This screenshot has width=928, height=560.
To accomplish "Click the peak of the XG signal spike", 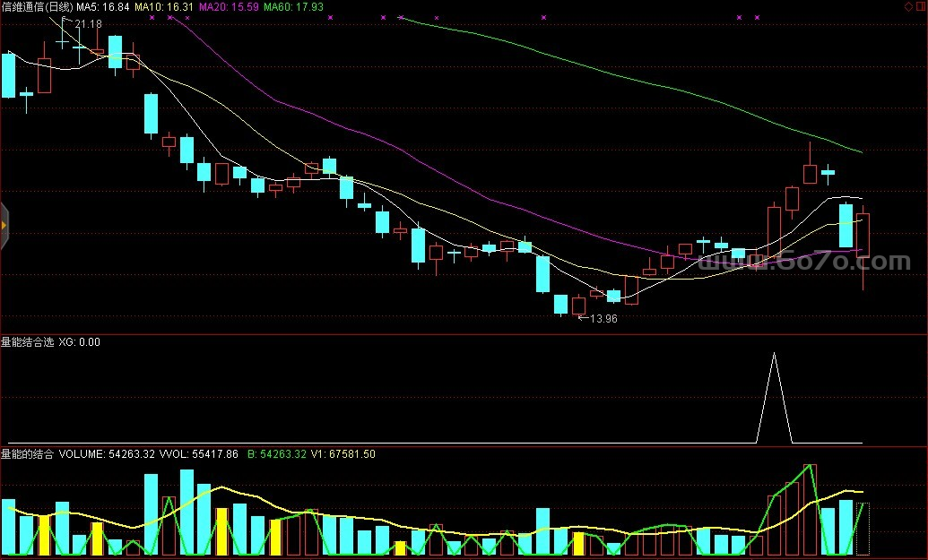I will (x=774, y=354).
